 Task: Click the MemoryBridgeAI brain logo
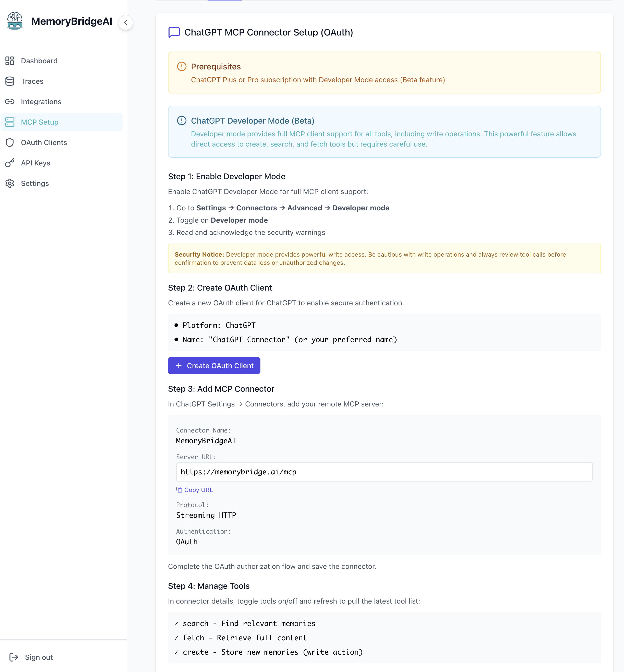click(x=15, y=21)
